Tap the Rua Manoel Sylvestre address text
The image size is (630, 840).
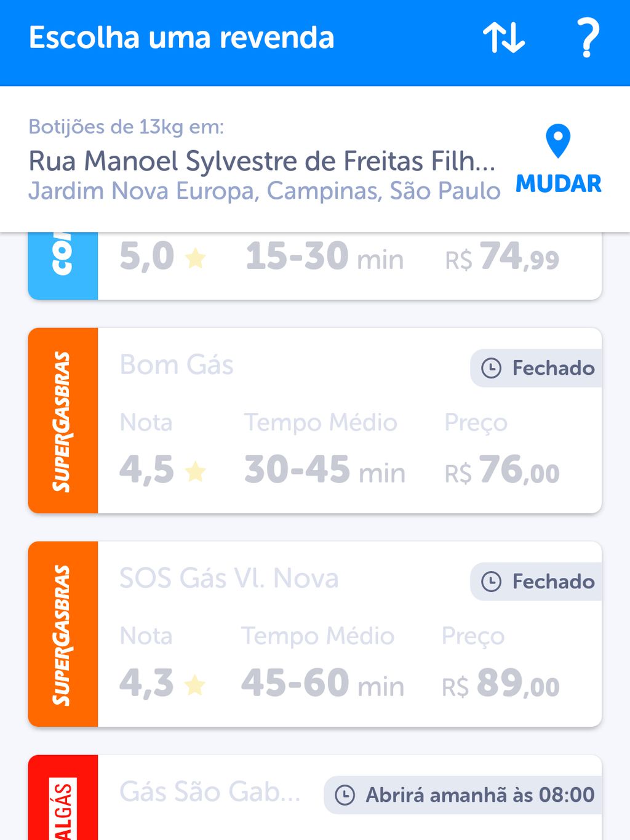(x=262, y=161)
